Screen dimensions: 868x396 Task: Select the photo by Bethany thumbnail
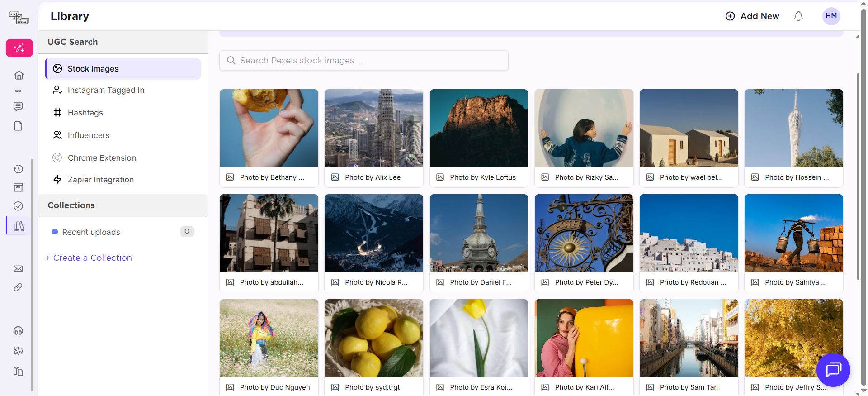pos(269,128)
